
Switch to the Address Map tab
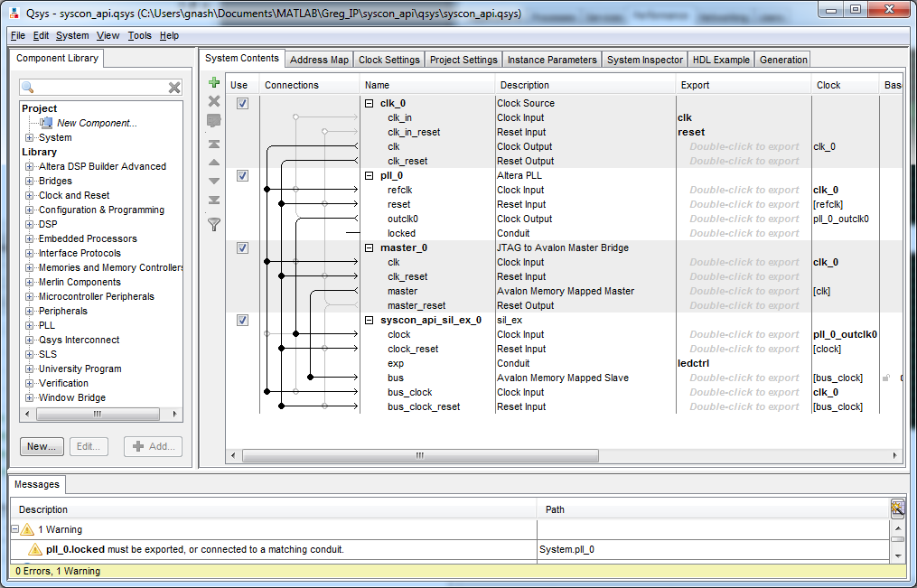click(319, 60)
